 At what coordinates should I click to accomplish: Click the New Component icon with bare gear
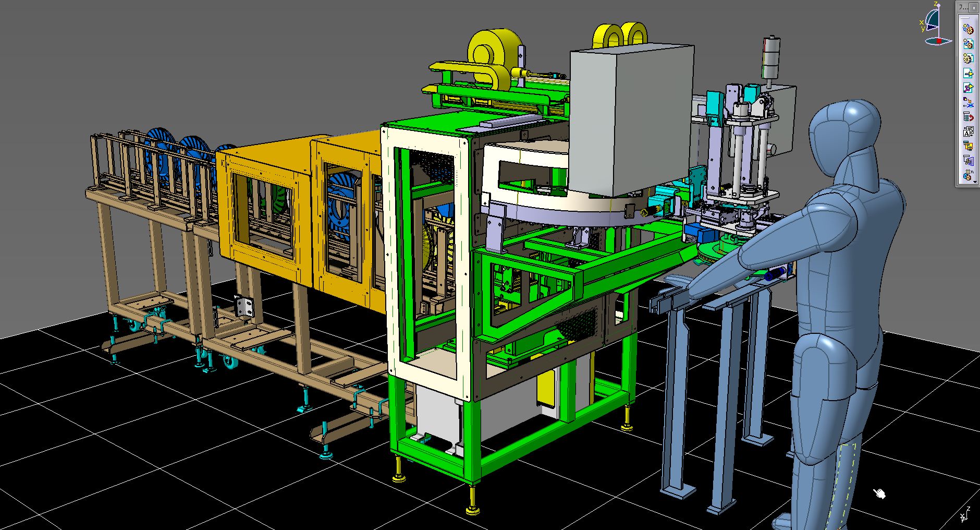(x=968, y=30)
